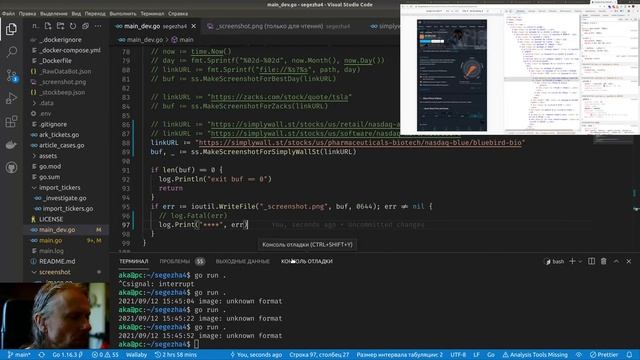Click main symbol in breadcrumb
640x360 pixels.
pos(186,40)
